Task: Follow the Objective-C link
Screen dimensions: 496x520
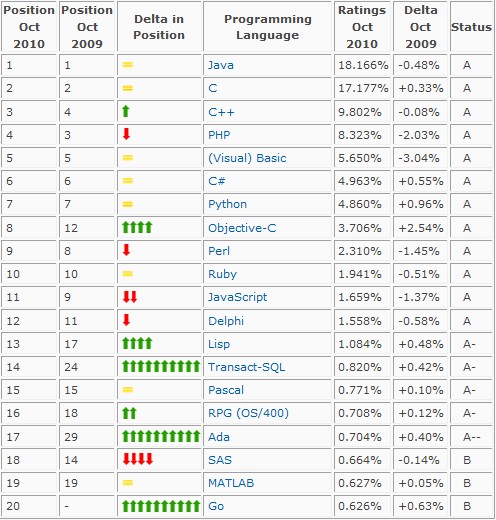Action: (x=242, y=228)
